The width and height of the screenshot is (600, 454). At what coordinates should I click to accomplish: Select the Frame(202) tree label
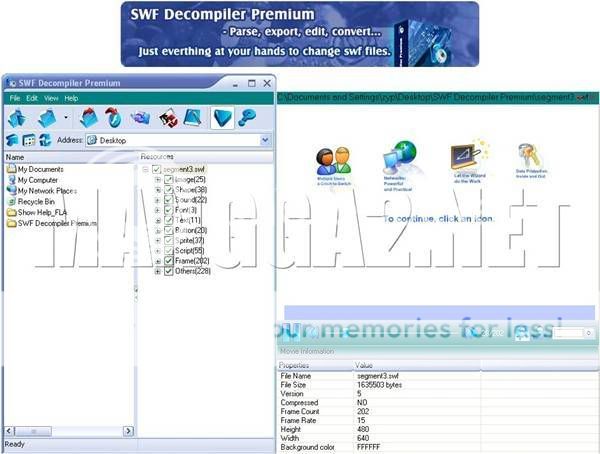[x=192, y=261]
